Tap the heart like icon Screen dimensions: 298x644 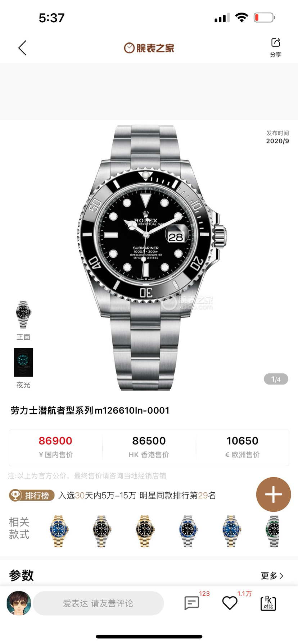pos(230,603)
